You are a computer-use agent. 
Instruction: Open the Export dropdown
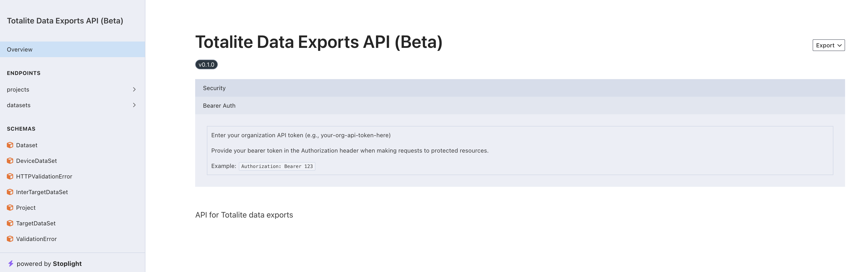[x=828, y=45]
